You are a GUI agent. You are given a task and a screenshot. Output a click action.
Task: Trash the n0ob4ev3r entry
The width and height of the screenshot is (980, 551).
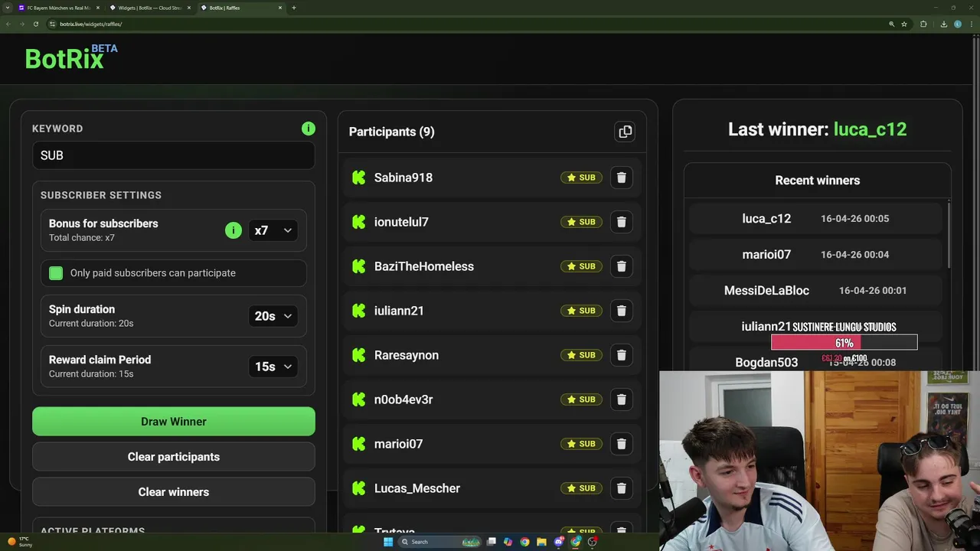pos(621,399)
